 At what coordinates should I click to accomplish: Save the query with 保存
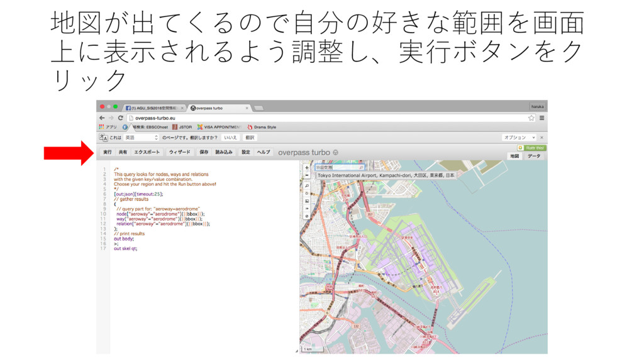click(204, 152)
